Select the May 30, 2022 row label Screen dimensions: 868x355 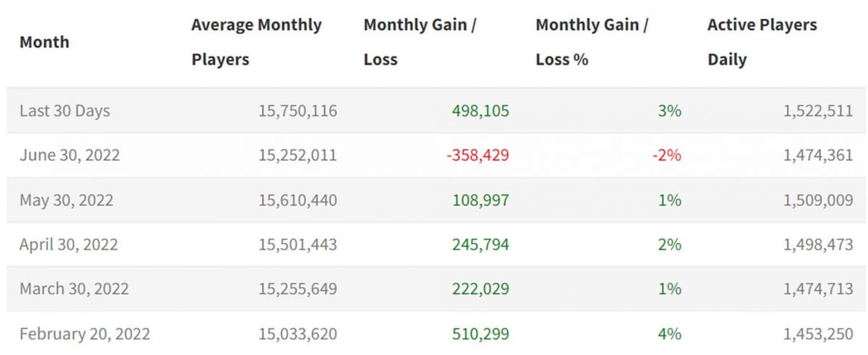(66, 200)
